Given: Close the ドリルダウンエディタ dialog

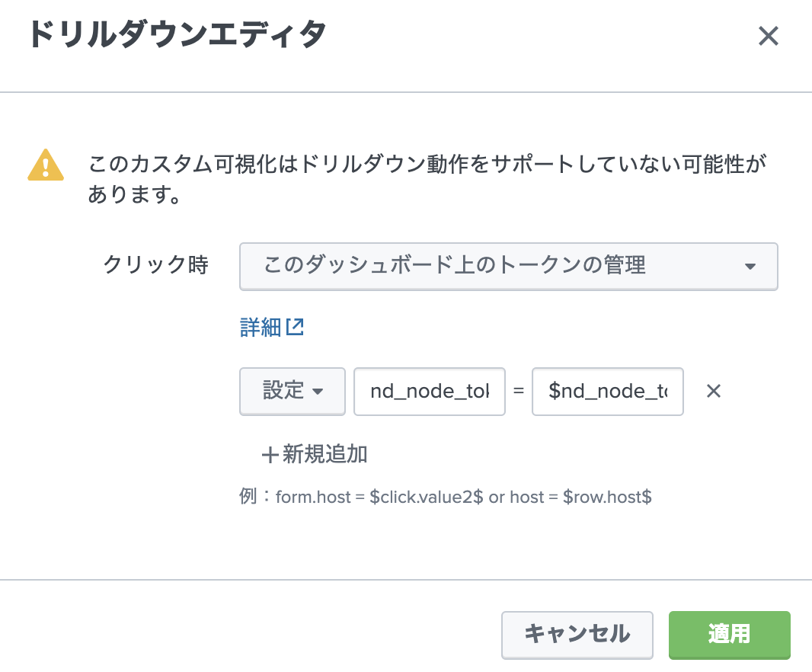Looking at the screenshot, I should 768,36.
